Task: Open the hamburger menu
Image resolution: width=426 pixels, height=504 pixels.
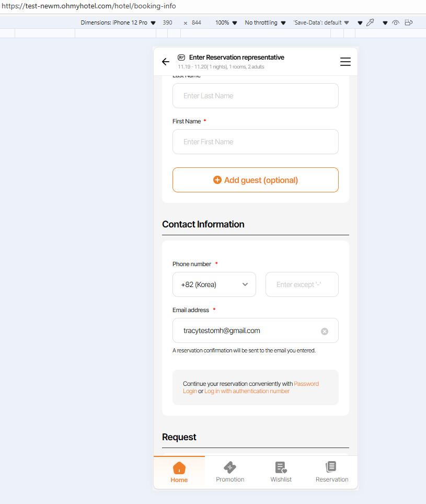Action: (345, 62)
